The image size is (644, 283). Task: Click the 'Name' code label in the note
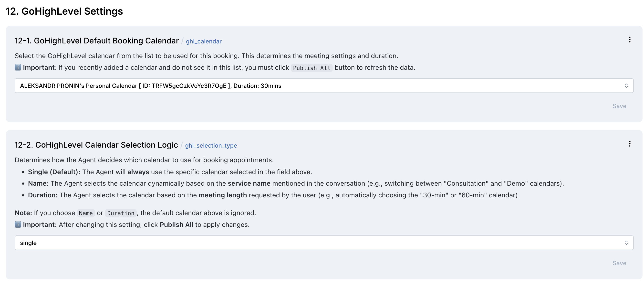(x=86, y=213)
